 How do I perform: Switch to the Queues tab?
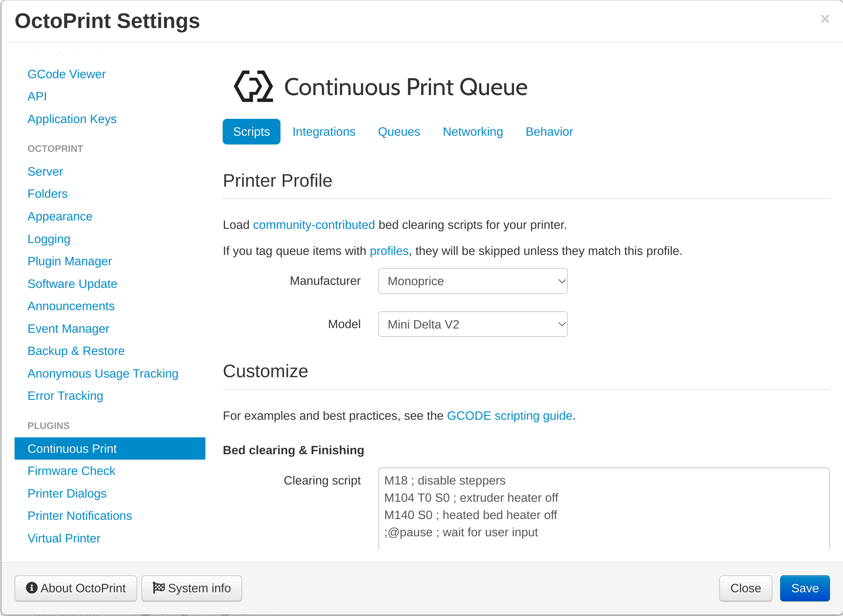tap(399, 131)
